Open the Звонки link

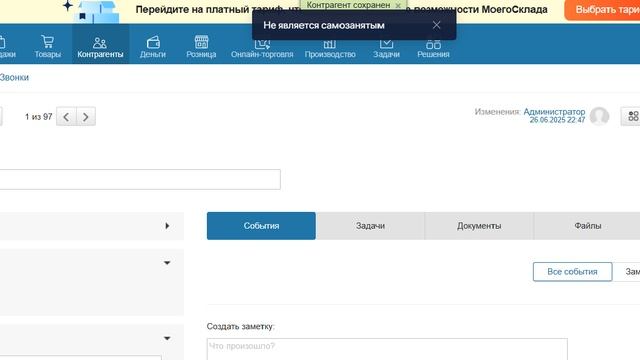(x=14, y=78)
